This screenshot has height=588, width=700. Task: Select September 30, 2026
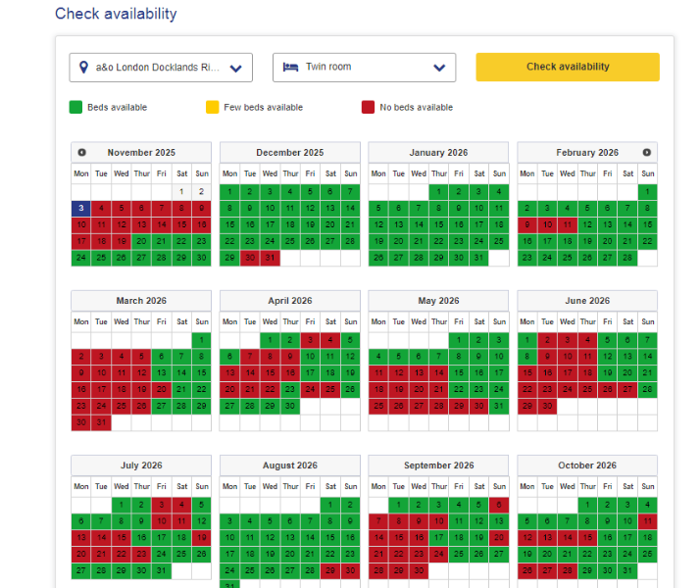pyautogui.click(x=419, y=570)
